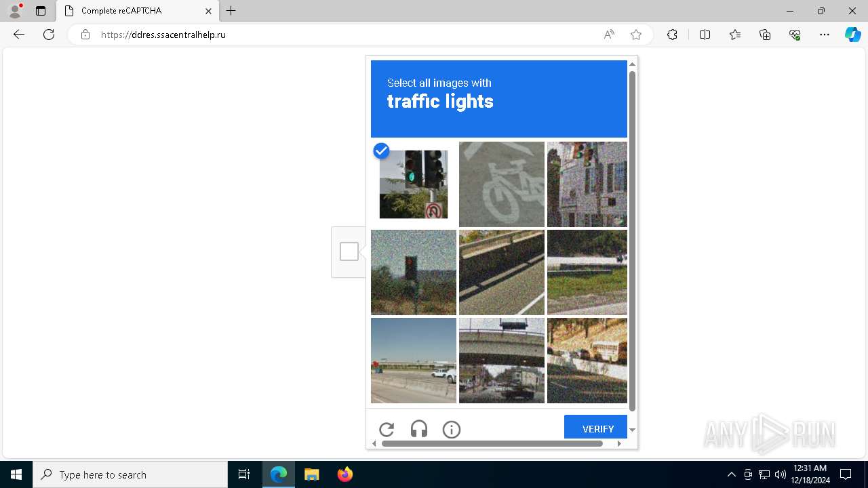Deselect the green traffic light tile

(x=414, y=184)
